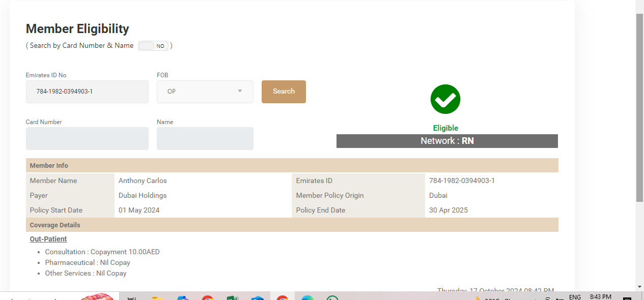The height and width of the screenshot is (300, 644).
Task: Click the Policy End Date label
Action: coord(321,210)
